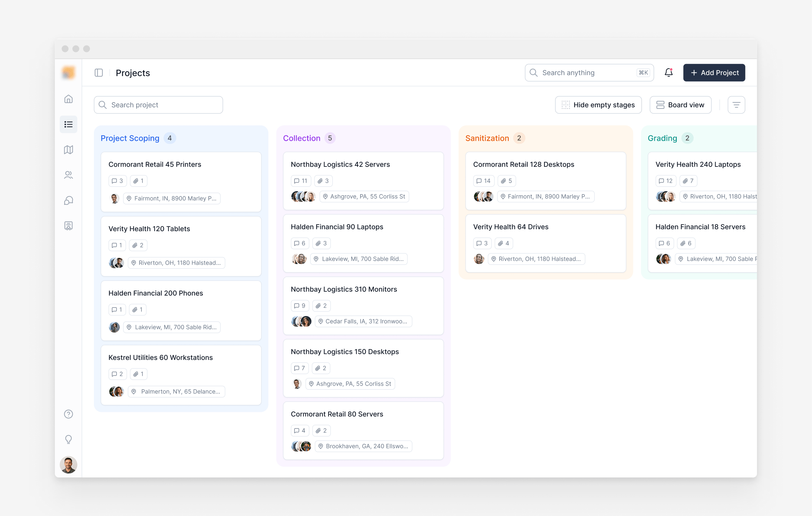Focus the Search project field

(158, 105)
